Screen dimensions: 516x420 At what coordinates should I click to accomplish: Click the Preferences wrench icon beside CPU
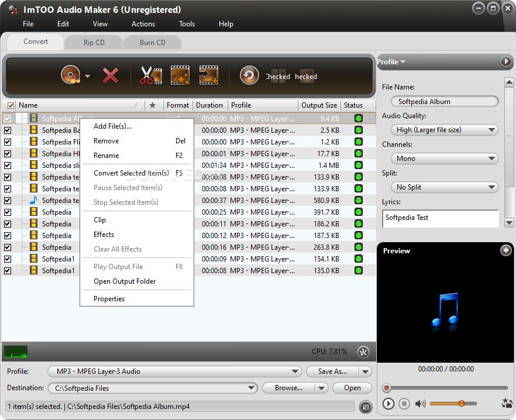click(363, 352)
